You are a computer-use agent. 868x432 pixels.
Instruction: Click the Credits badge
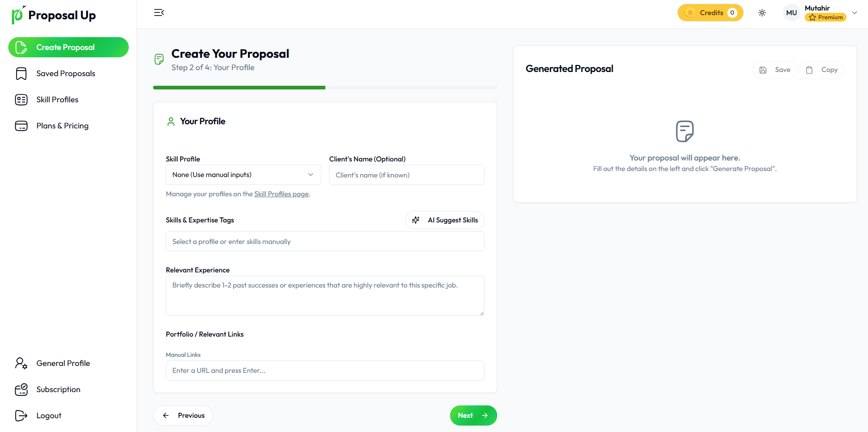coord(710,13)
